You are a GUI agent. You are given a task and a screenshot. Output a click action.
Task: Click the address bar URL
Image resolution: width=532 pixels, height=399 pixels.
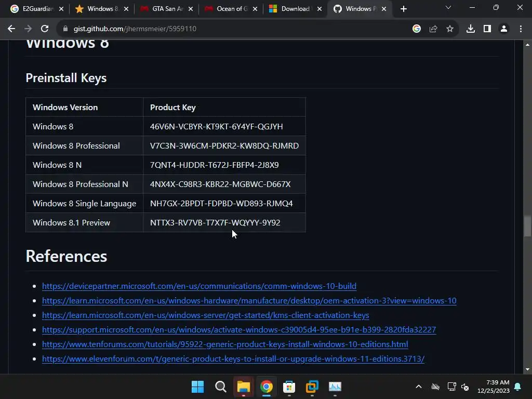coord(135,29)
